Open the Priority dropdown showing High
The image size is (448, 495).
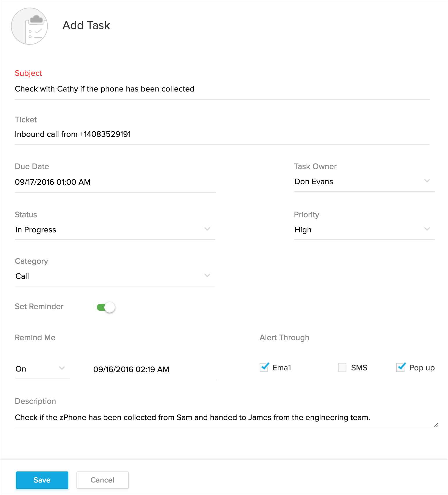point(364,230)
